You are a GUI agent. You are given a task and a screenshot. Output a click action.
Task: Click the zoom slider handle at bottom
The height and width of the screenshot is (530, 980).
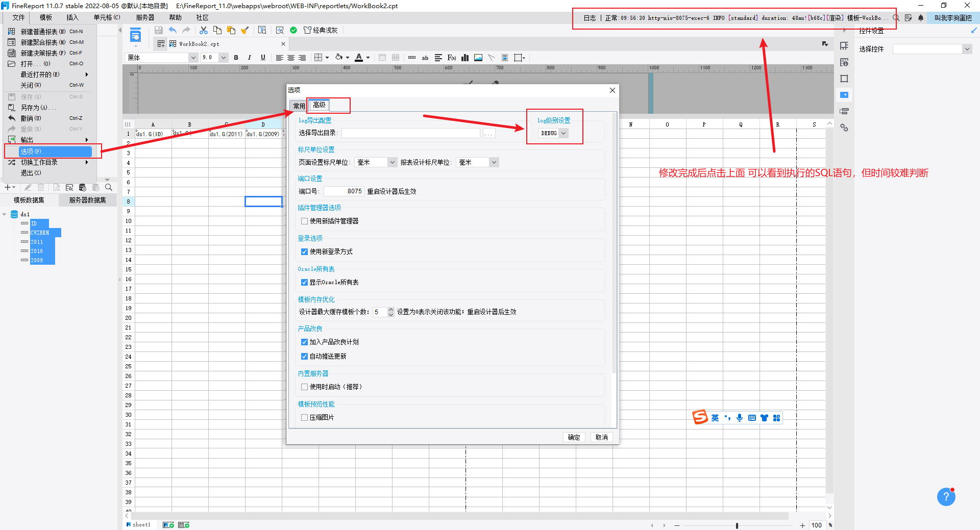point(737,525)
